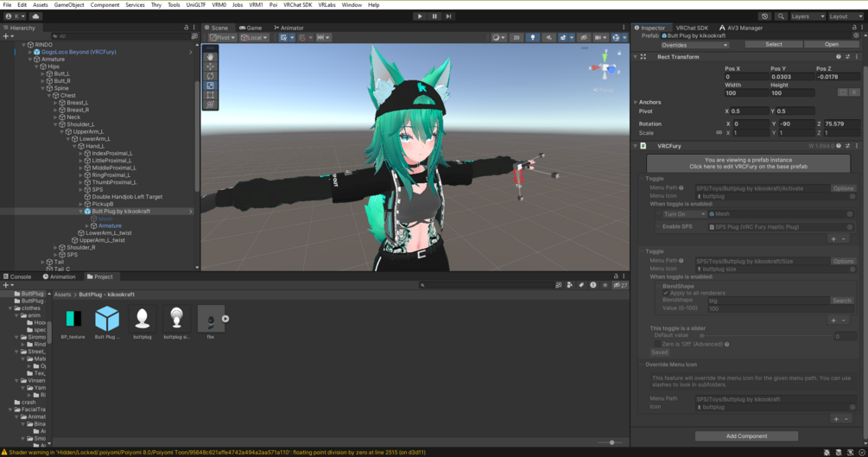Image resolution: width=868 pixels, height=457 pixels.
Task: Expand the fbx asset arrow
Action: coord(225,319)
